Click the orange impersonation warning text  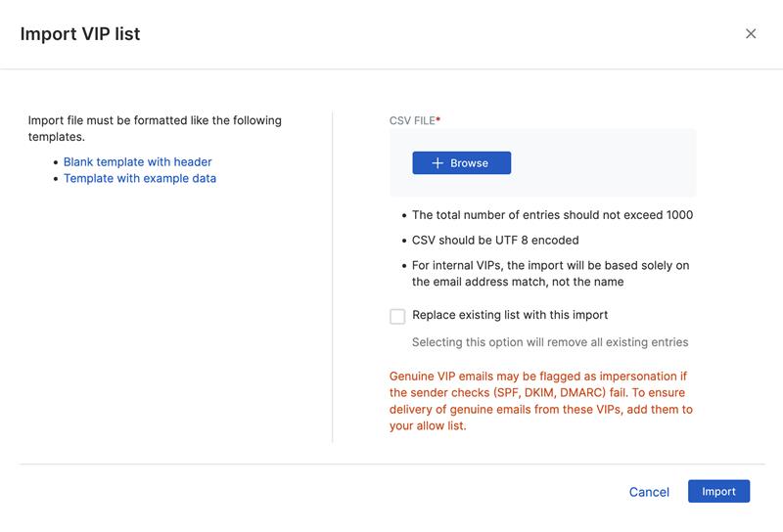click(541, 401)
